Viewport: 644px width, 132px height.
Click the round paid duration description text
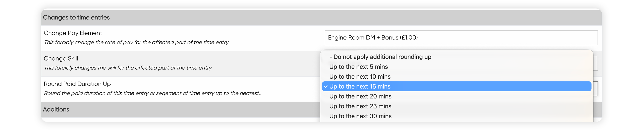click(153, 93)
